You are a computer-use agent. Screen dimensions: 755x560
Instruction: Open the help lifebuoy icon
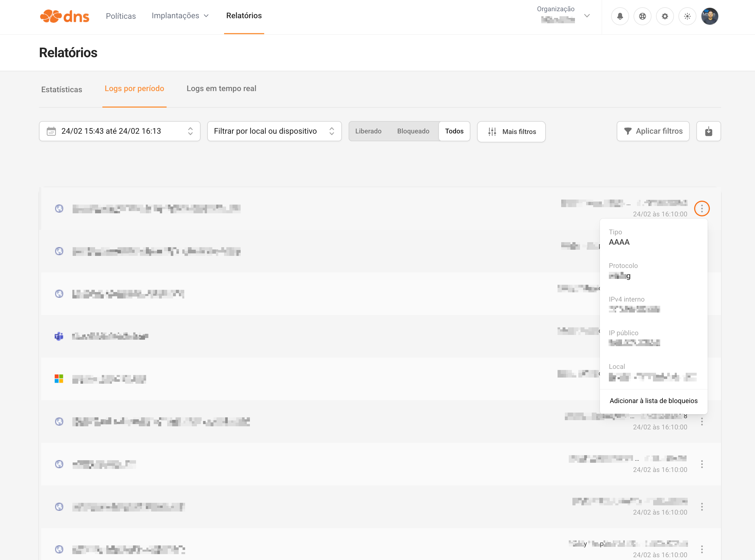(x=642, y=16)
